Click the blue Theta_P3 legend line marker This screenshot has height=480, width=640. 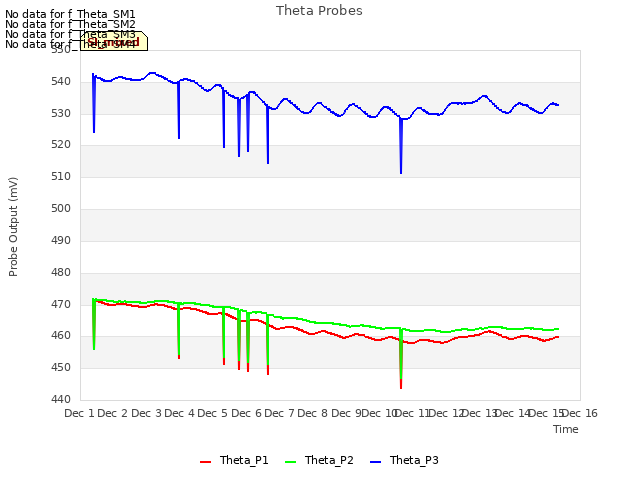tap(375, 462)
